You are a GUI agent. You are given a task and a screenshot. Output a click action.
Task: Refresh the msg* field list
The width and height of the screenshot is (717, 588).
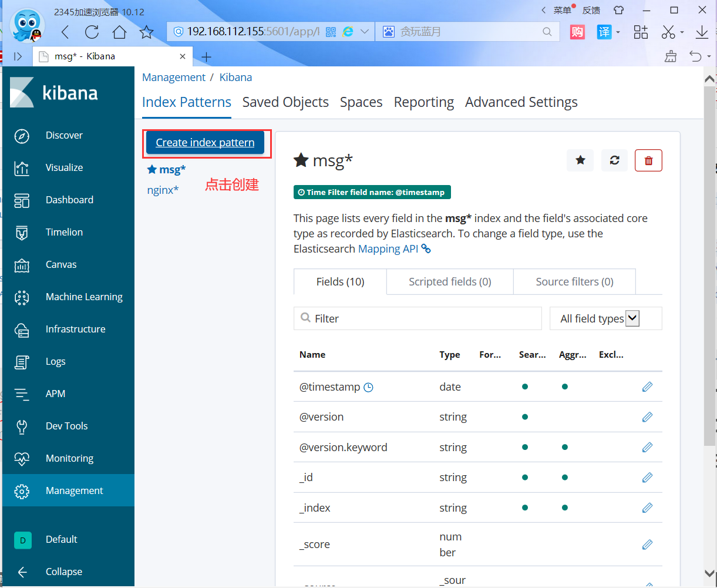(x=614, y=160)
